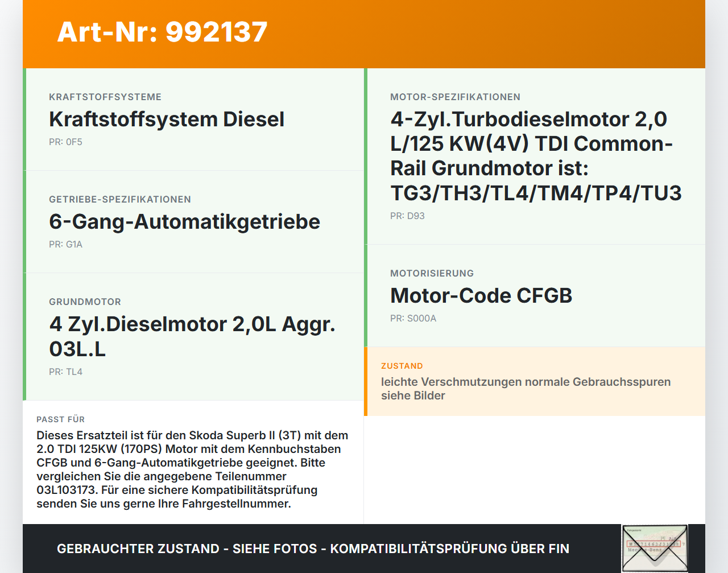Select the 6-Gang-Automatikgetriebe title
The height and width of the screenshot is (573, 728).
point(184,221)
